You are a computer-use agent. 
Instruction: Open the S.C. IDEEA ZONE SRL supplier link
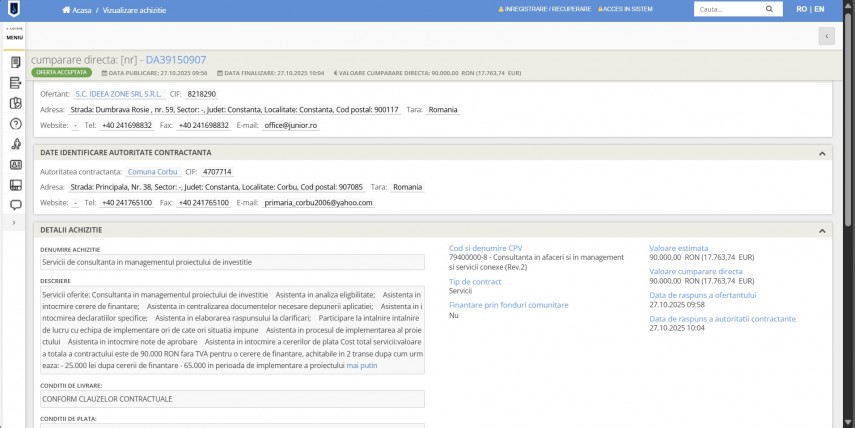coord(118,94)
